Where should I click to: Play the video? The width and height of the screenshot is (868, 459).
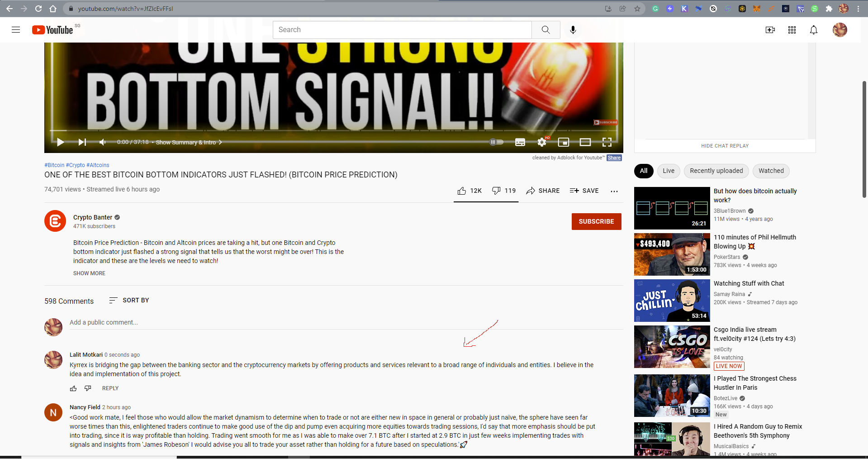(x=60, y=142)
